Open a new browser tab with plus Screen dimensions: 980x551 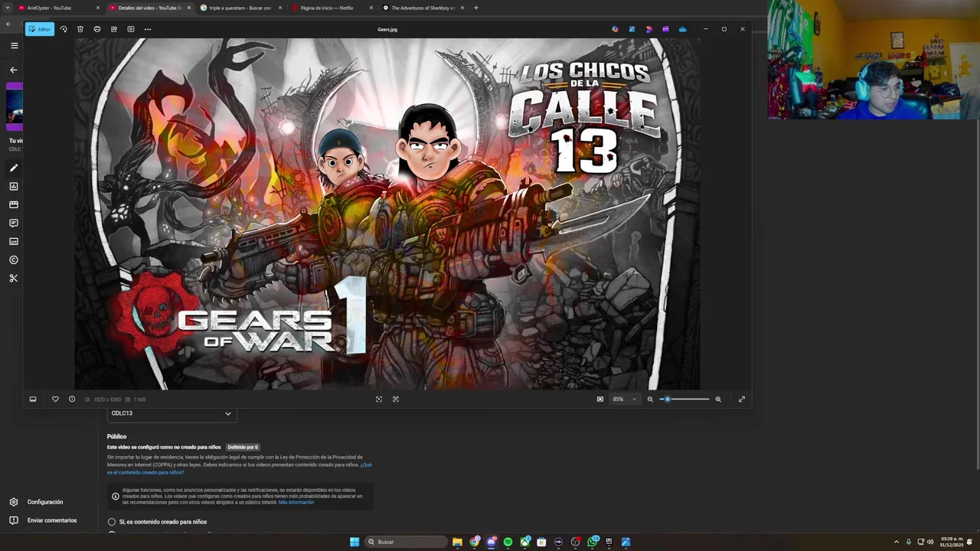(x=476, y=8)
